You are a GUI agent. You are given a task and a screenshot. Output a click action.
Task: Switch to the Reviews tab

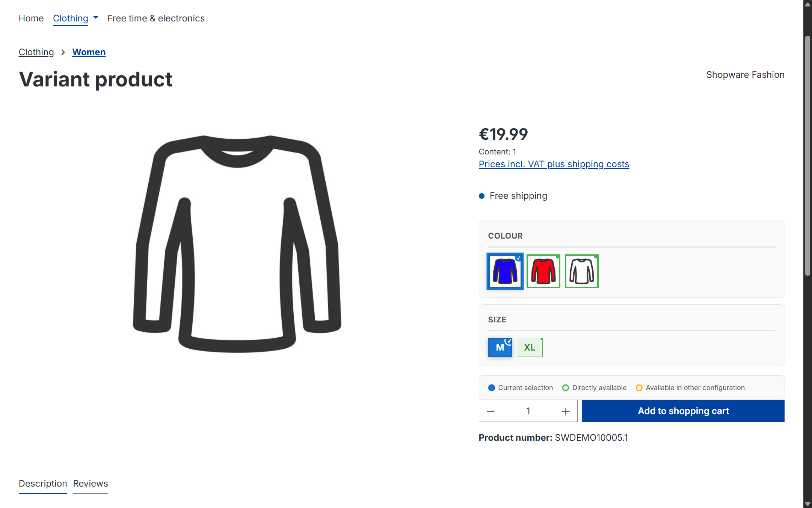90,484
